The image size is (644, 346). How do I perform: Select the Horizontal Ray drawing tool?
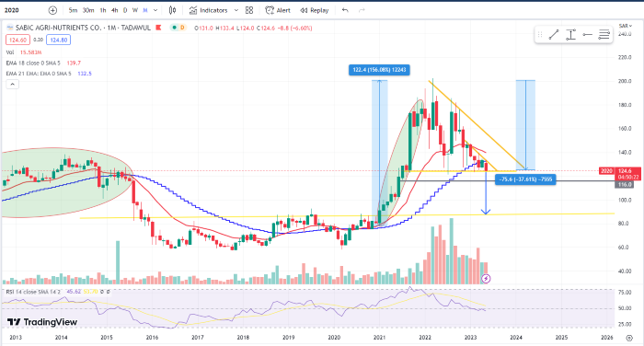tap(587, 35)
